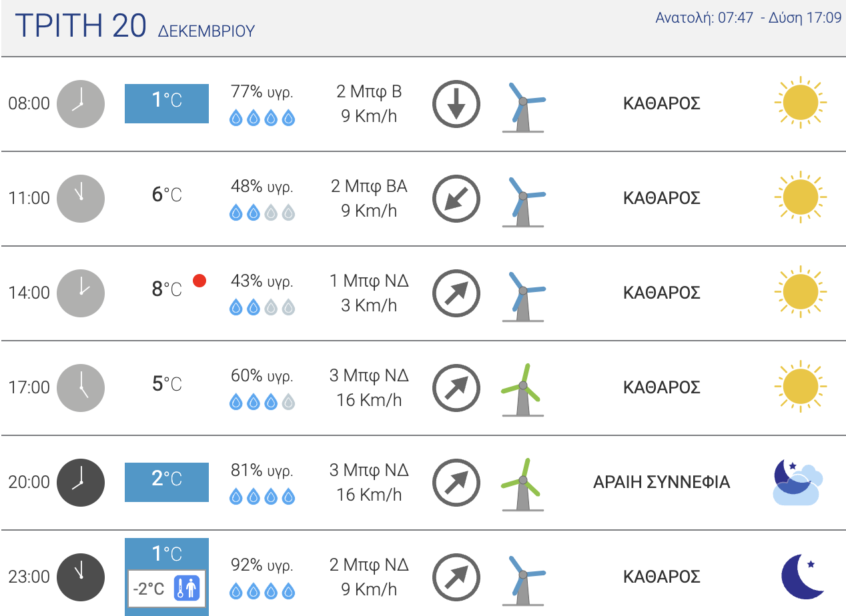Click the feels-like thermometer icon at 23:00
The height and width of the screenshot is (616, 846).
[187, 589]
